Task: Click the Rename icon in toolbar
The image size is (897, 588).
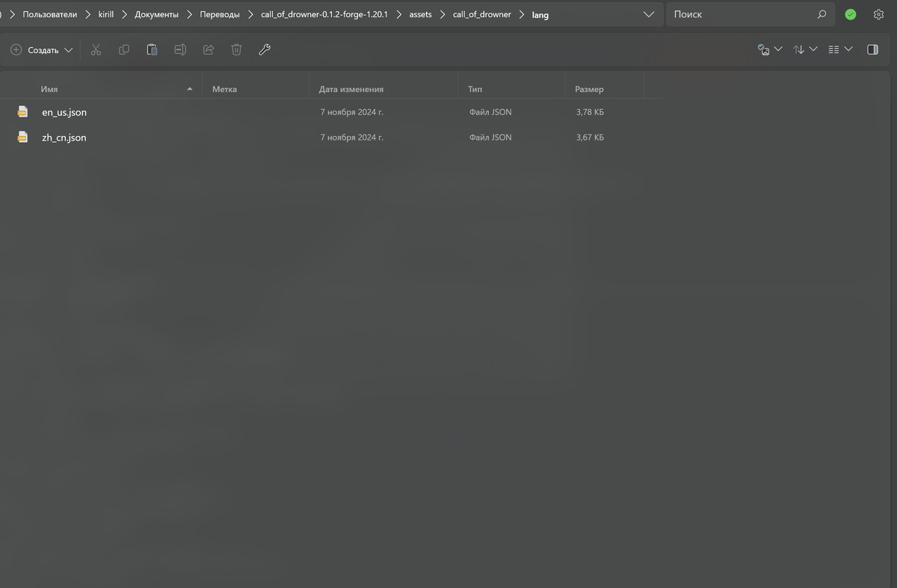Action: (180, 49)
